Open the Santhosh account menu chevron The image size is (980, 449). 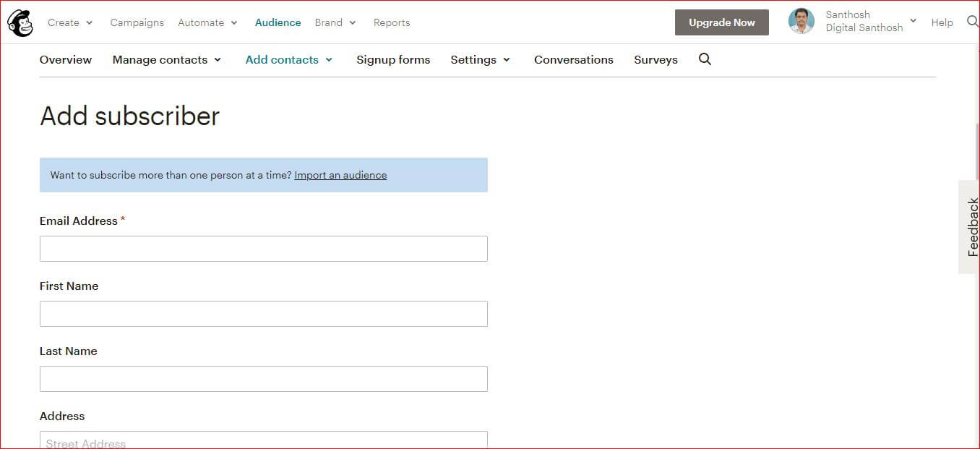point(913,21)
